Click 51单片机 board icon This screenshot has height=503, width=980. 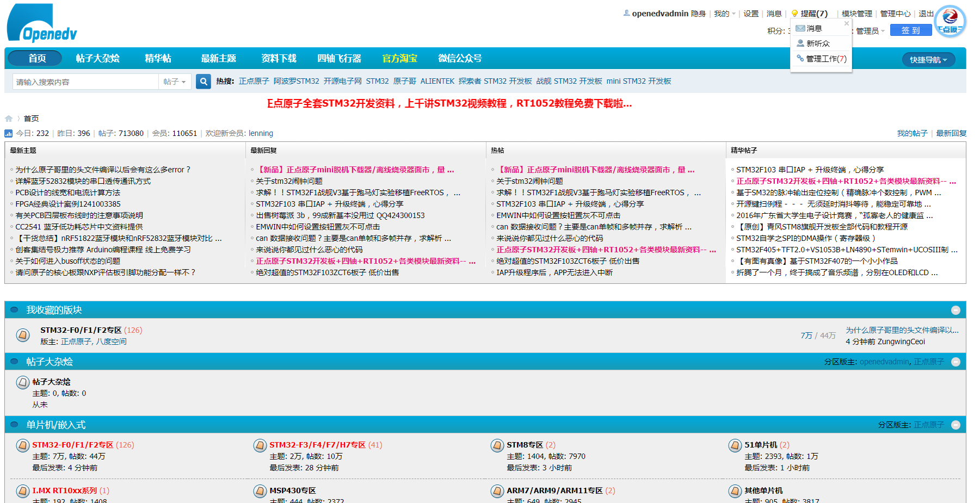[735, 446]
